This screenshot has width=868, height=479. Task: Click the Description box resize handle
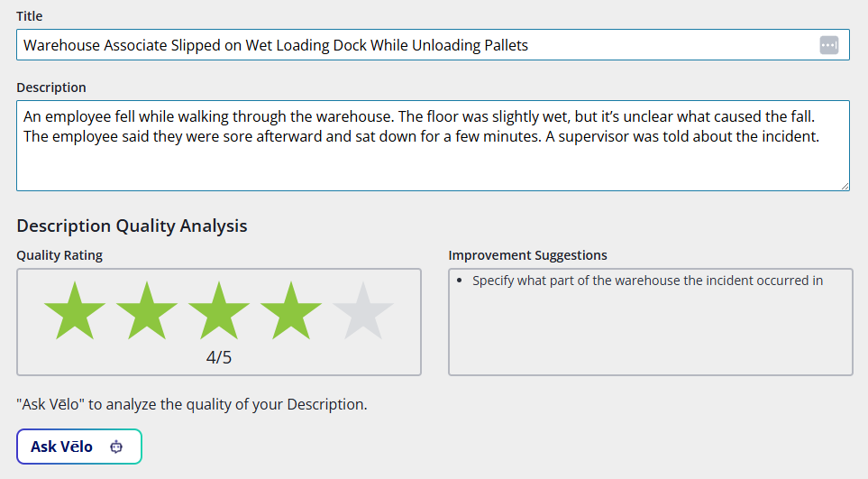tap(845, 186)
